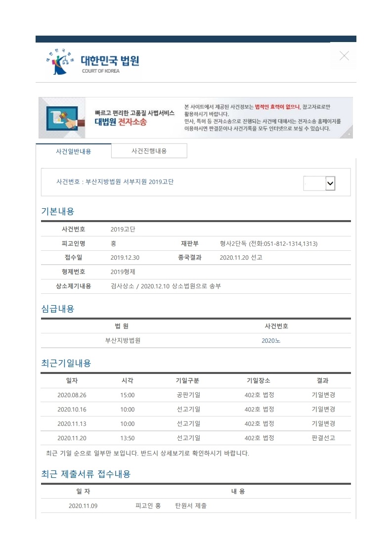Click the 기본내용 section heading
This screenshot has height=555, width=392.
(58, 211)
